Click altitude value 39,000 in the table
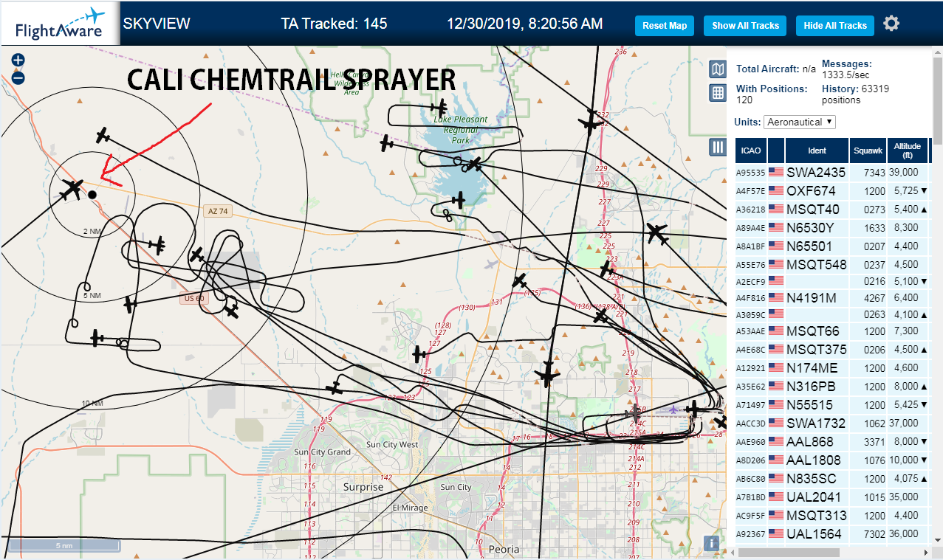 tap(905, 172)
